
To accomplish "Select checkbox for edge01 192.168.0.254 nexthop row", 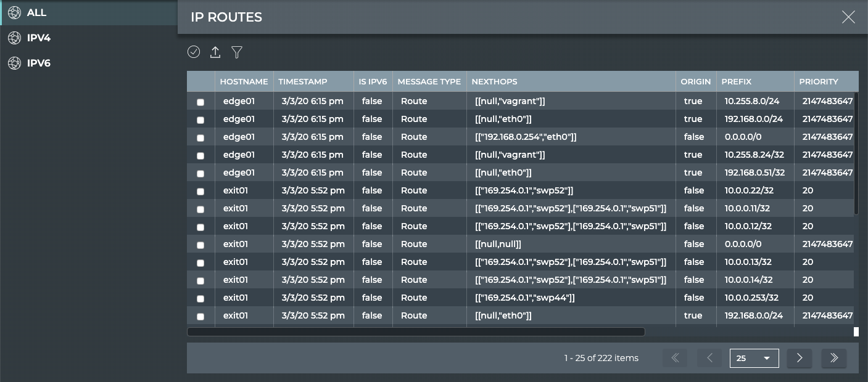I will coord(200,138).
